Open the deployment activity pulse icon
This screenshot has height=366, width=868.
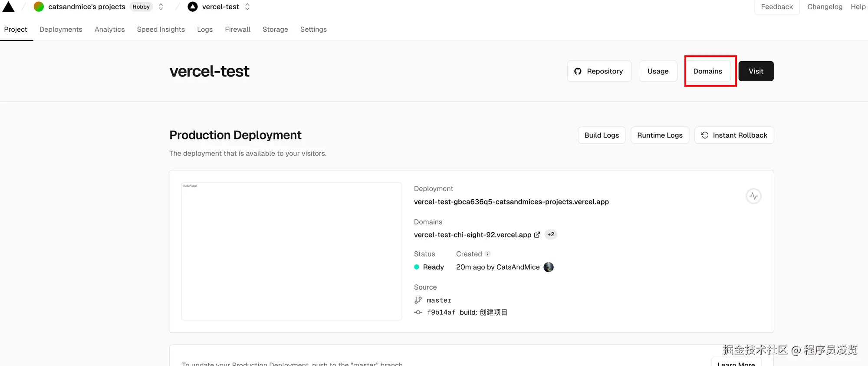tap(753, 196)
